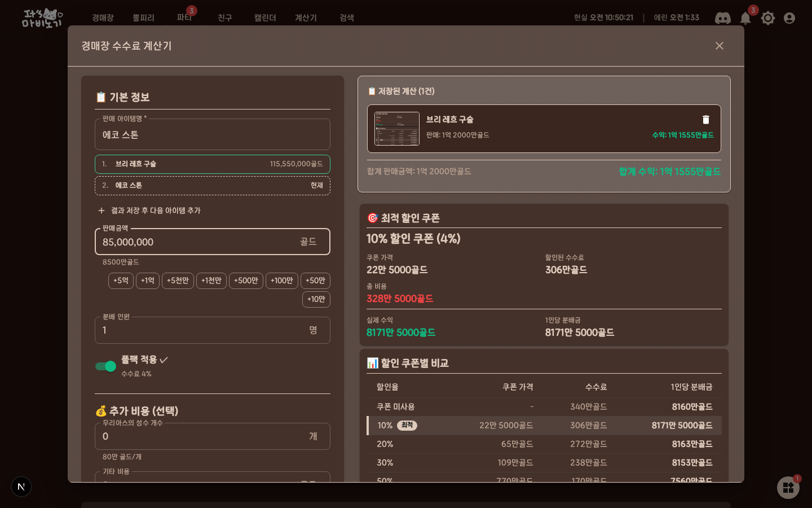The height and width of the screenshot is (508, 812).
Task: Delete saved 브리 레흐 구슬 calculation
Action: [705, 120]
